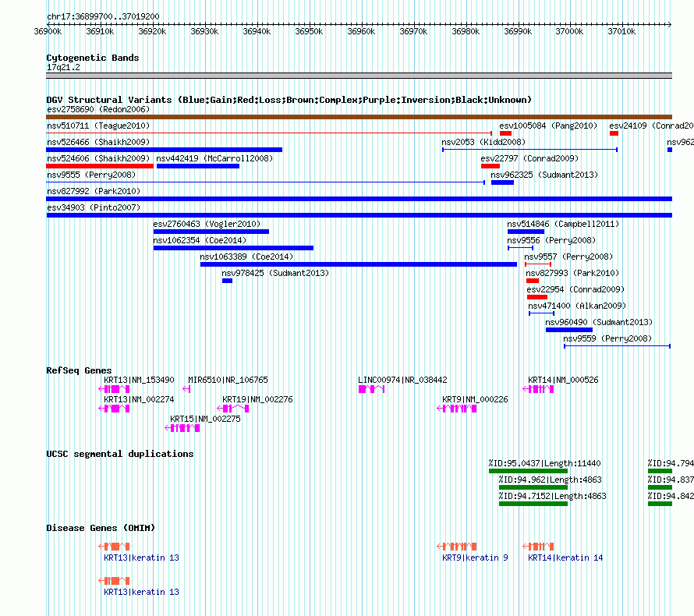The height and width of the screenshot is (616, 694).
Task: Select the nsv524606 (Shaikh2009) red loss bar
Action: click(100, 166)
